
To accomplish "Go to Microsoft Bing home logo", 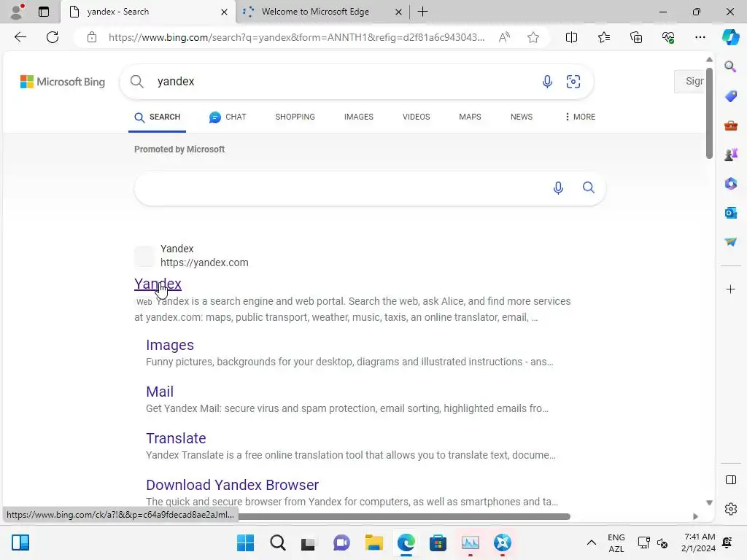I will coord(63,82).
